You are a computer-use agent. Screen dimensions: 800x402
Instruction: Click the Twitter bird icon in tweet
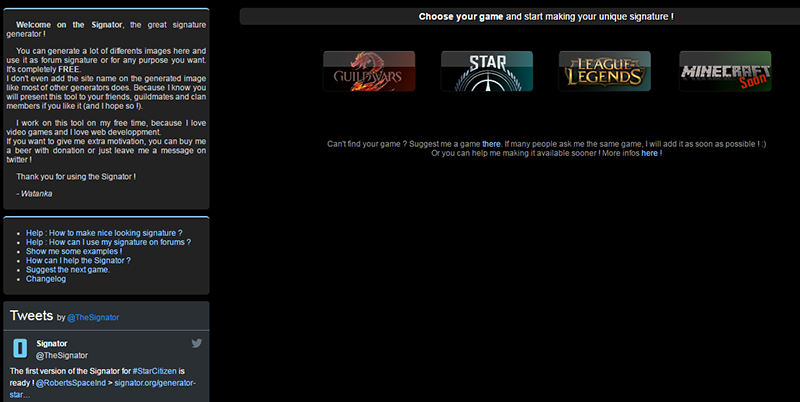pos(196,343)
